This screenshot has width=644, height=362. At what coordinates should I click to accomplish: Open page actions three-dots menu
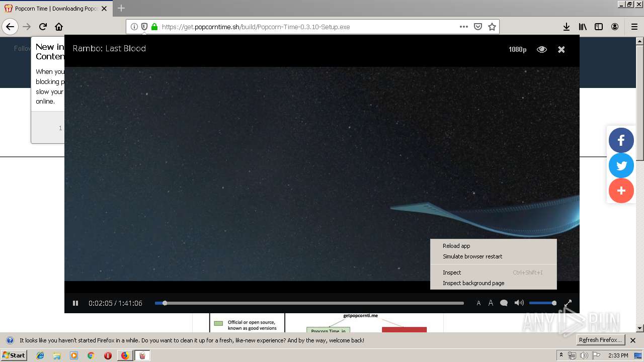pyautogui.click(x=464, y=27)
